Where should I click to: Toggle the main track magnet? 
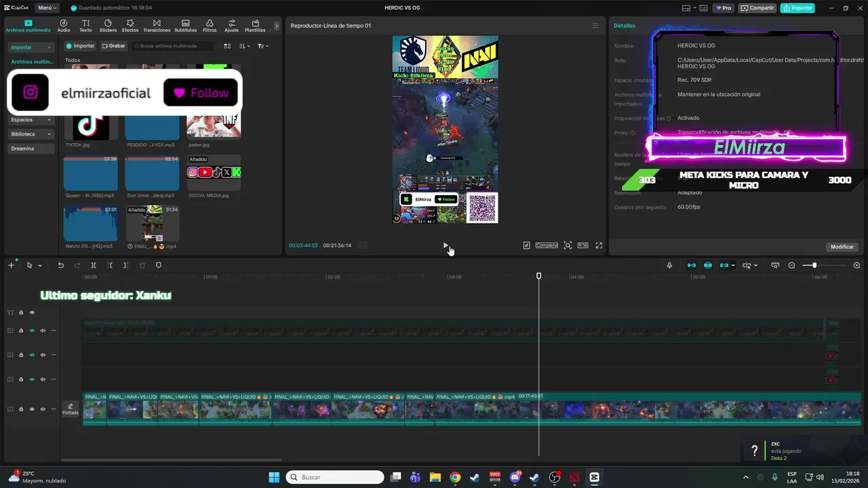691,265
